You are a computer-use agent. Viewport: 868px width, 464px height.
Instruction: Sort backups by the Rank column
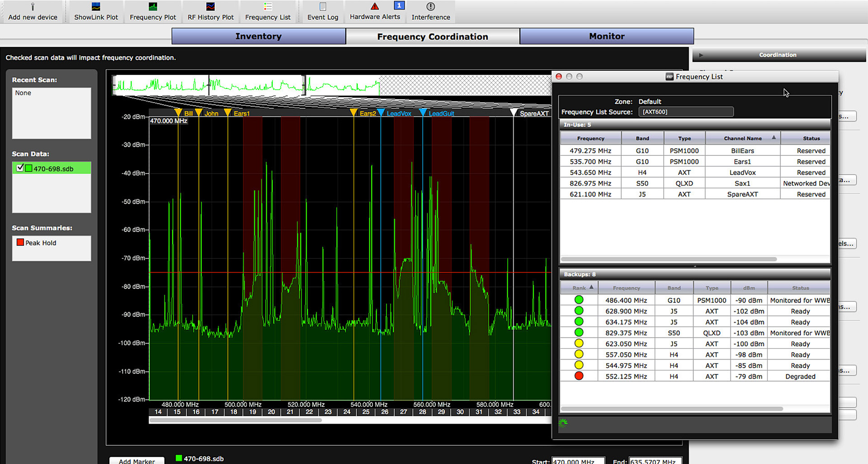pyautogui.click(x=579, y=288)
